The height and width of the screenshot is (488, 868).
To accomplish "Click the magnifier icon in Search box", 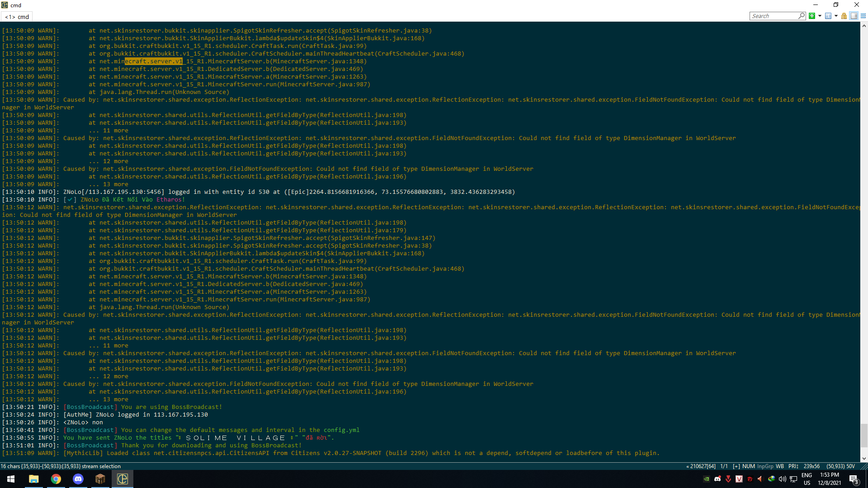I will tap(802, 16).
